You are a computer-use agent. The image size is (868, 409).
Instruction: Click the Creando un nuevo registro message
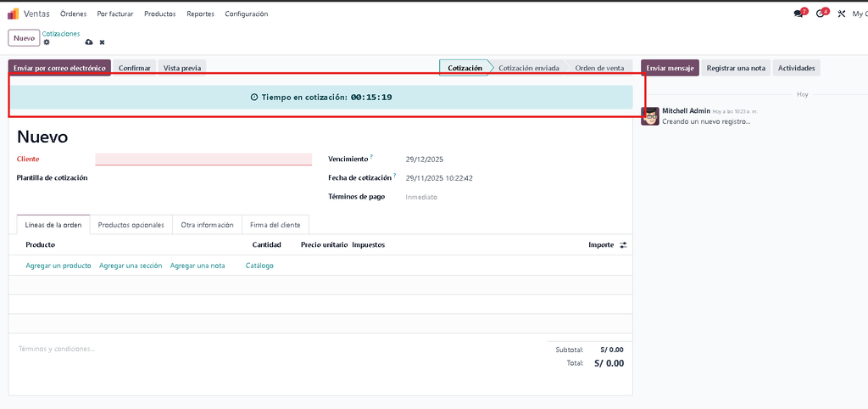(x=706, y=120)
